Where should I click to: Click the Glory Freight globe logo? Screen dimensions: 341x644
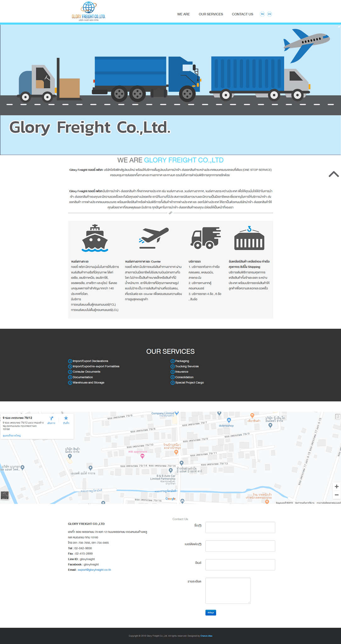click(x=88, y=12)
